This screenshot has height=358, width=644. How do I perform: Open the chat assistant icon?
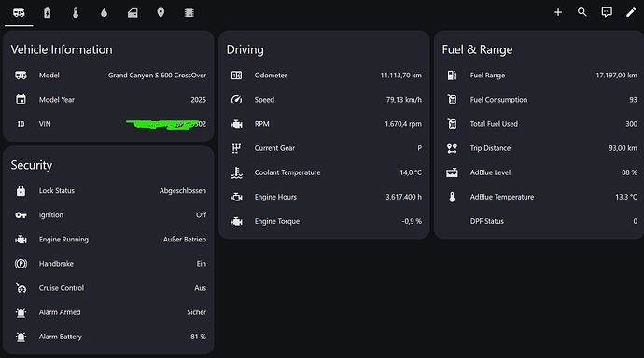tap(607, 12)
